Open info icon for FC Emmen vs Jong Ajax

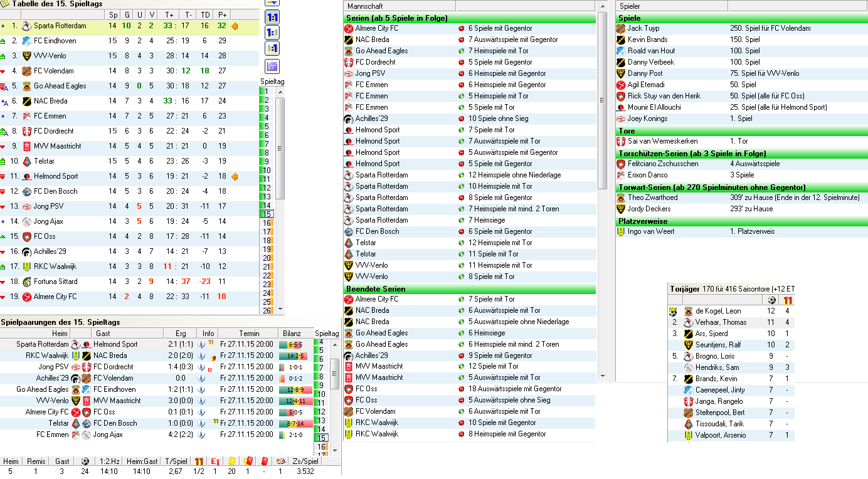point(201,434)
